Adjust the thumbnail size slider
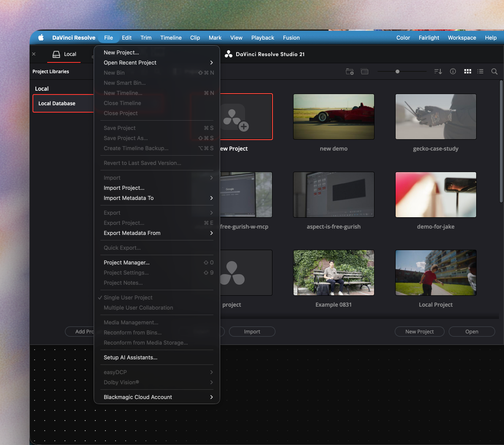504x445 pixels. 397,71
